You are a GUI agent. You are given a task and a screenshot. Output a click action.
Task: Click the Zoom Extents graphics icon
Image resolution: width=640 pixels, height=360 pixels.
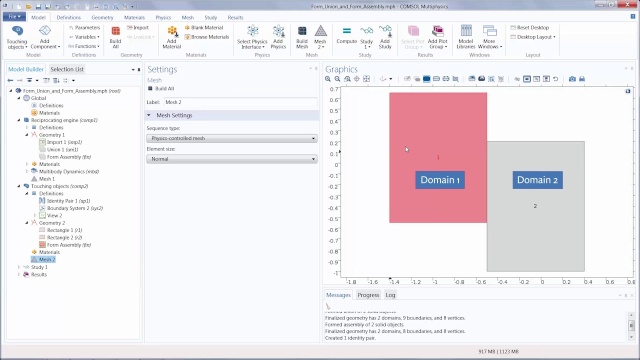366,79
